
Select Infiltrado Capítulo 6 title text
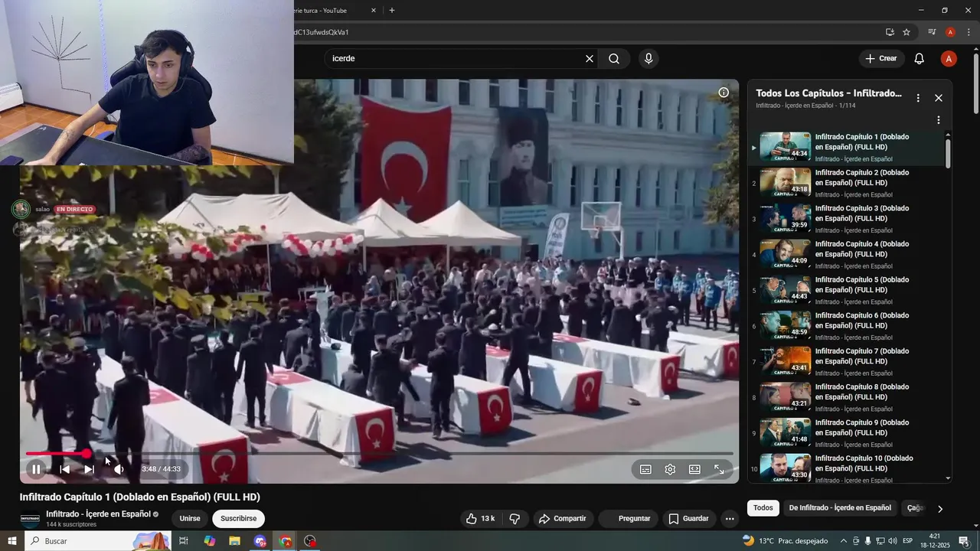[862, 321]
